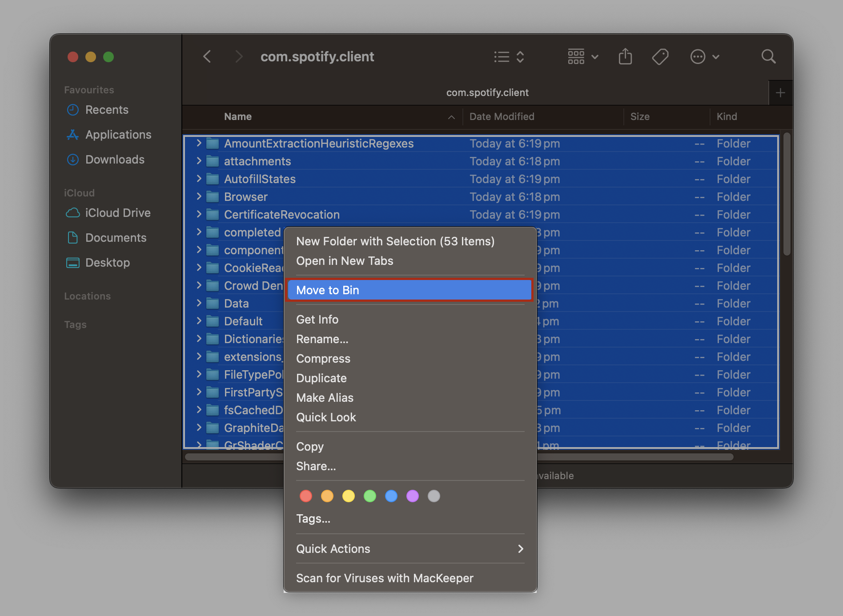Apply the red tag color
Image resolution: width=843 pixels, height=616 pixels.
[306, 496]
